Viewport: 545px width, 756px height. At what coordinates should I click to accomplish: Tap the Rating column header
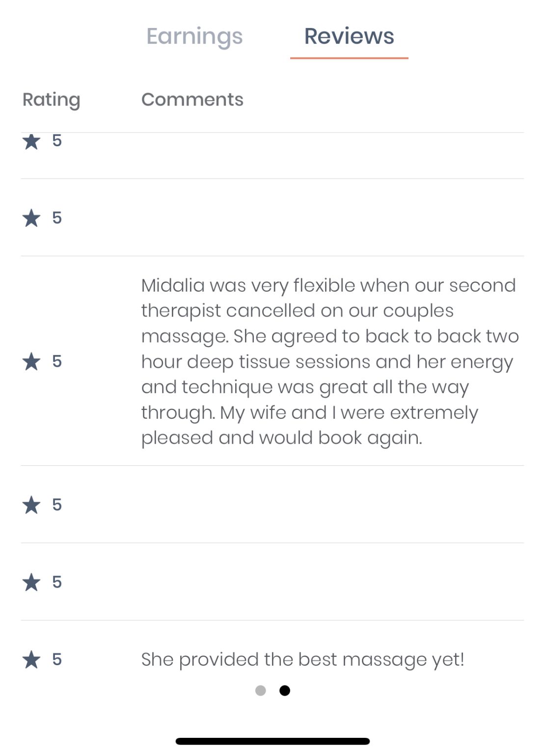(x=51, y=100)
